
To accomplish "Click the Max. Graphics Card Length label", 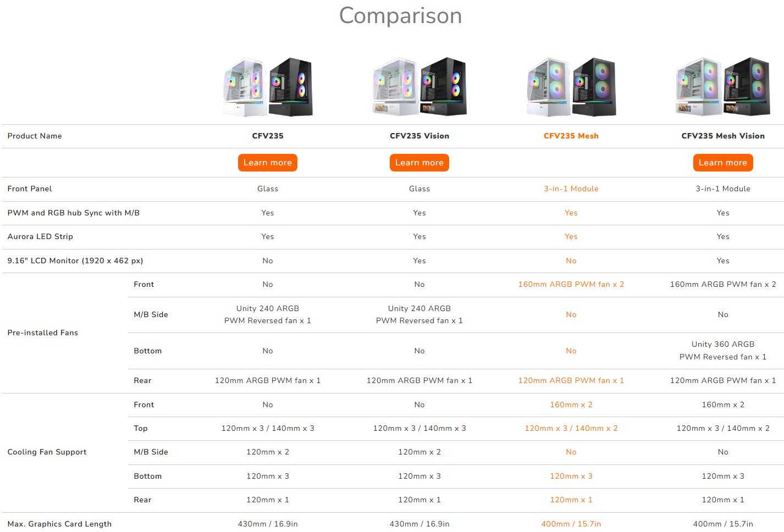I will (x=59, y=524).
